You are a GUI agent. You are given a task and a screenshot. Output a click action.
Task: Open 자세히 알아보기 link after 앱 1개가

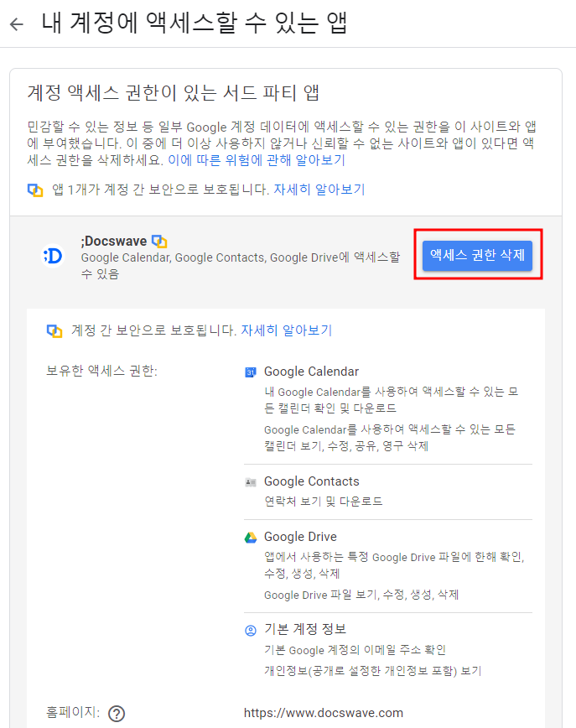319,190
